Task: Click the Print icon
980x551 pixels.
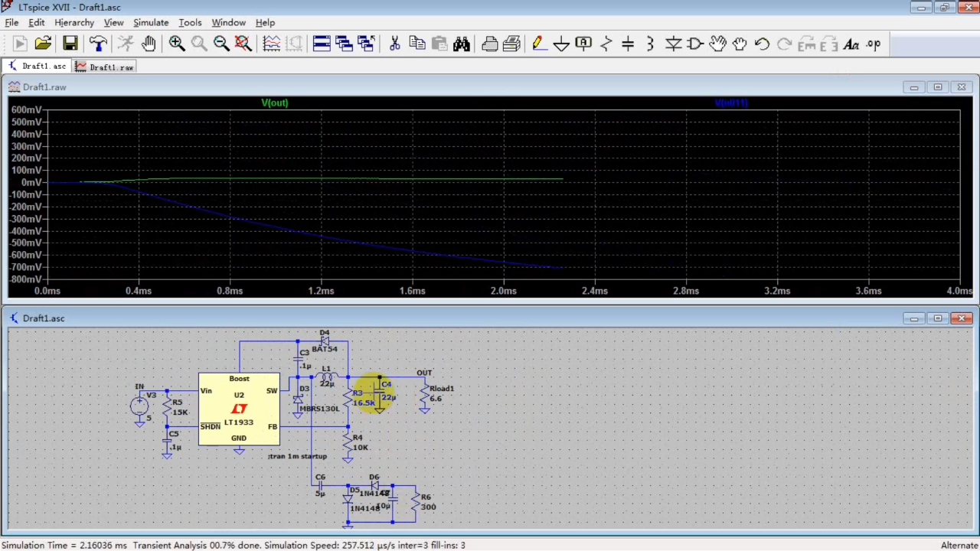Action: pyautogui.click(x=490, y=44)
